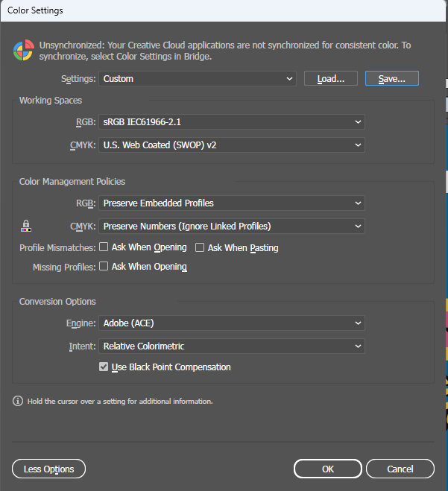Click the Intent label

[x=82, y=346]
